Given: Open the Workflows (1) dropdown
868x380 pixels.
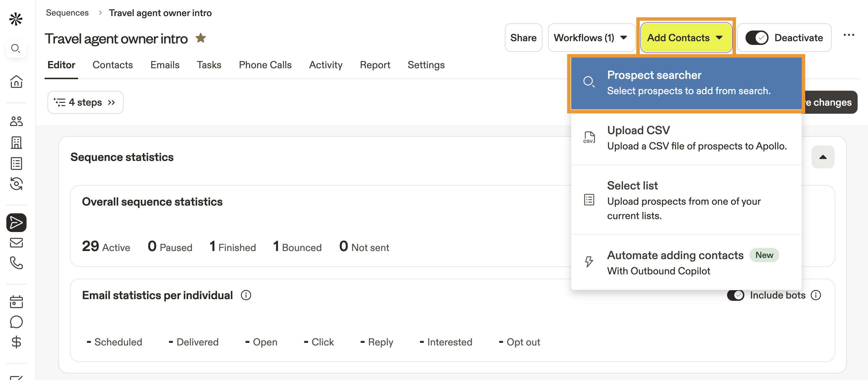Looking at the screenshot, I should click(x=591, y=38).
